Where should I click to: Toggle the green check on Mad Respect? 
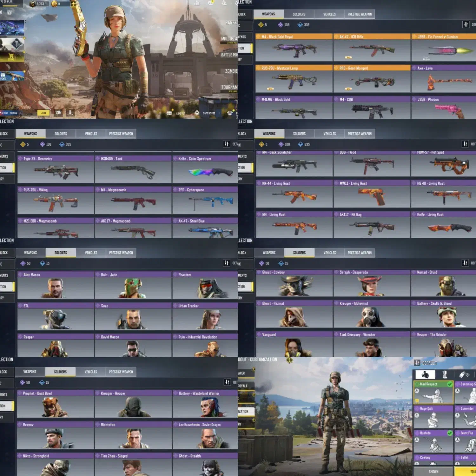[450, 384]
